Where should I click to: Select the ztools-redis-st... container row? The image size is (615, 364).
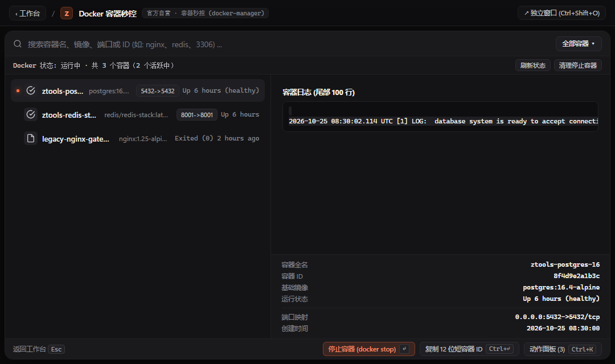138,114
